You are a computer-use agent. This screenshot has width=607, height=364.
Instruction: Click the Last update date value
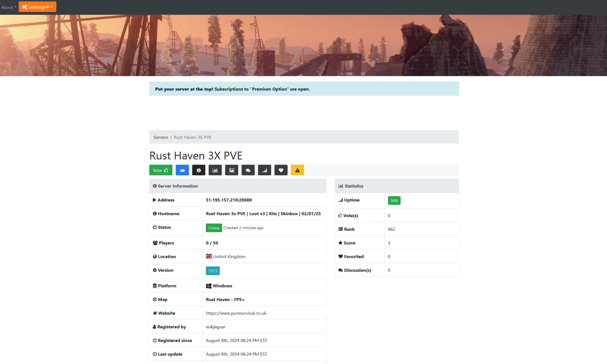[x=236, y=354]
